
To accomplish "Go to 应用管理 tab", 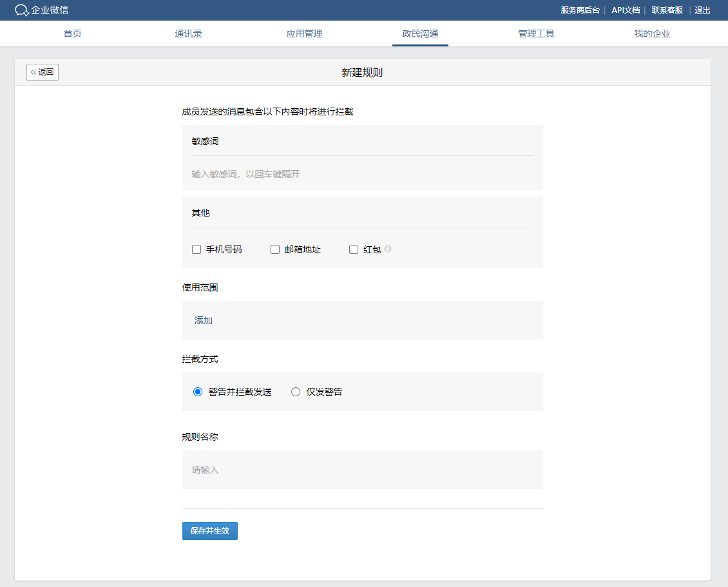I will (x=305, y=34).
